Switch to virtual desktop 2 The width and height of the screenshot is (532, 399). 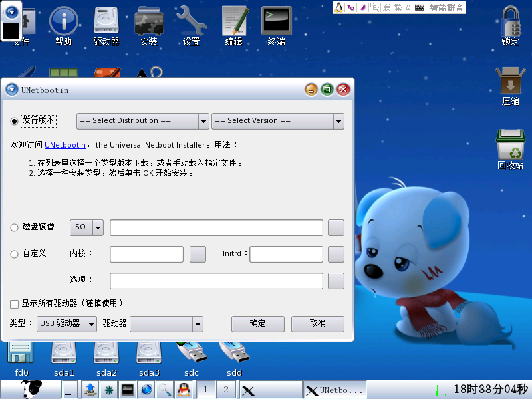pyautogui.click(x=226, y=390)
